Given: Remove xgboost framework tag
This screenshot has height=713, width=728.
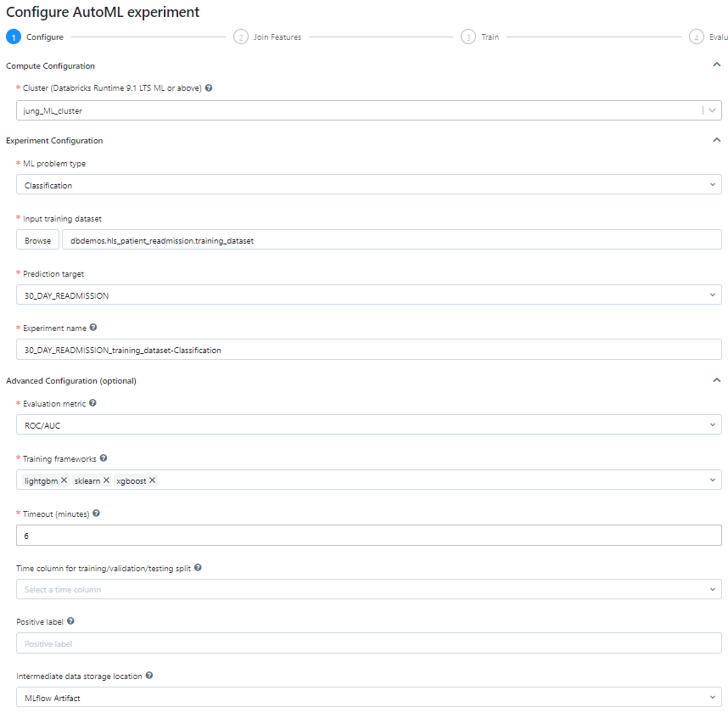Looking at the screenshot, I should 152,480.
